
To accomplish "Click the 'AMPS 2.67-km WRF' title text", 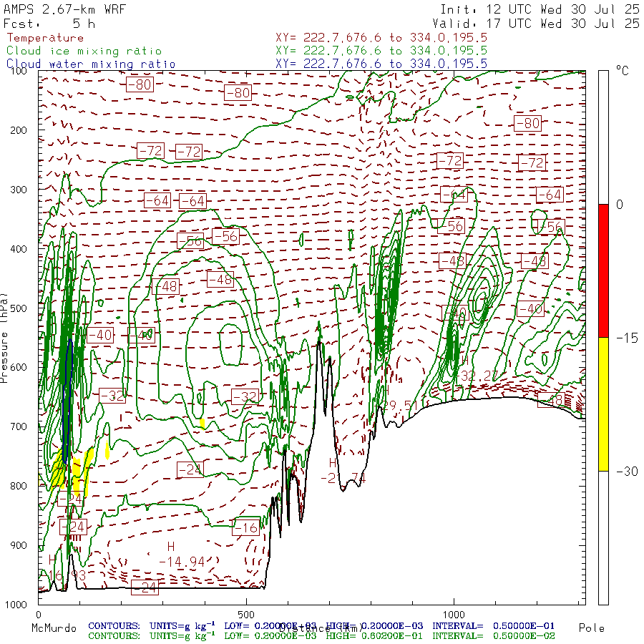I will [64, 9].
